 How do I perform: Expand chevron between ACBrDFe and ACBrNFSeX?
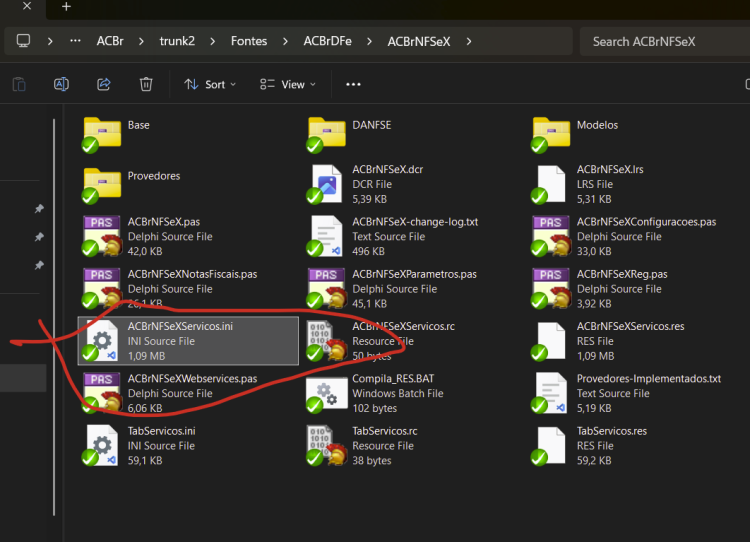369,42
